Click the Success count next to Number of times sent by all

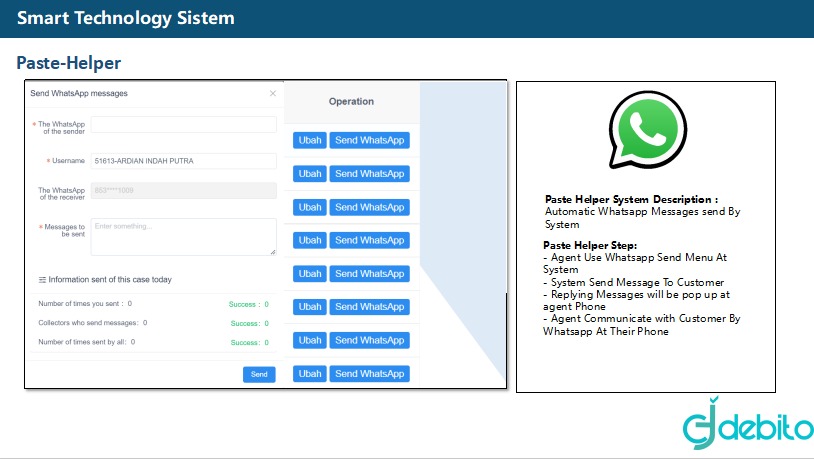[x=250, y=343]
